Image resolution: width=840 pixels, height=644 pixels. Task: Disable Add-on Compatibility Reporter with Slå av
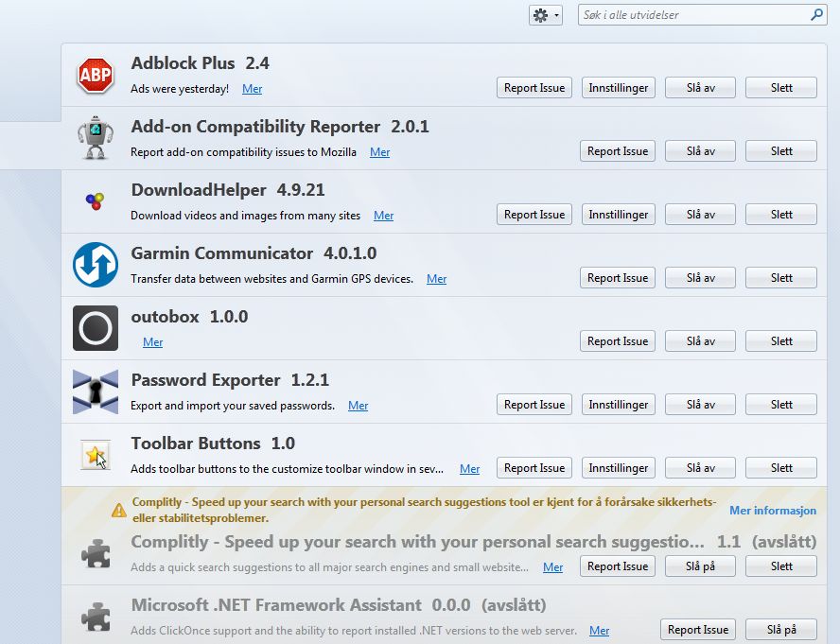[x=700, y=151]
